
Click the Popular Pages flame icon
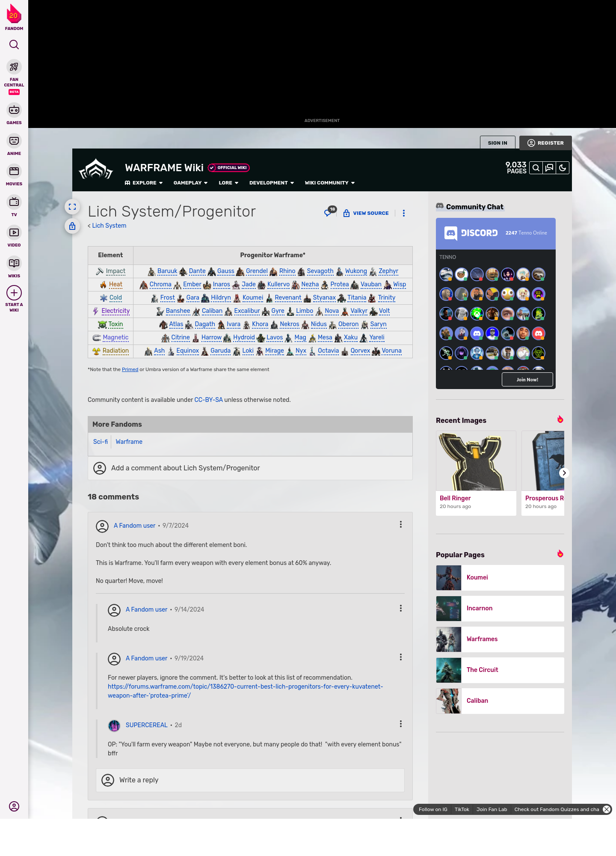click(x=560, y=554)
